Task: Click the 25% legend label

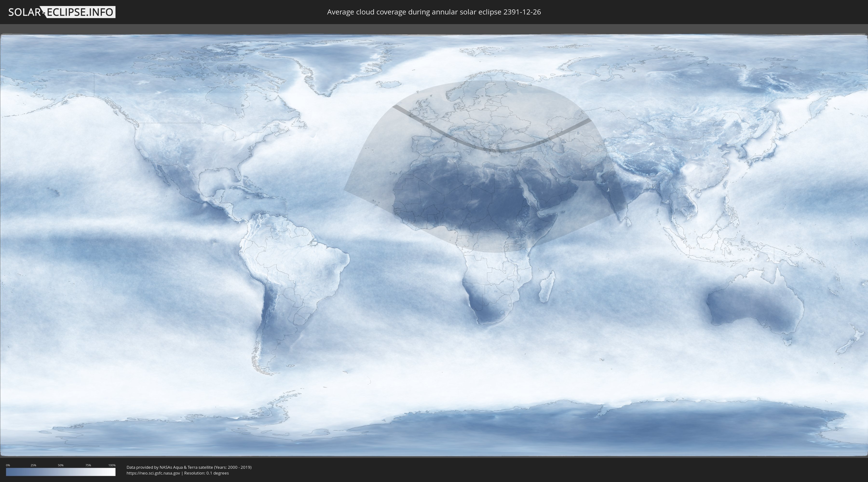Action: (33, 465)
